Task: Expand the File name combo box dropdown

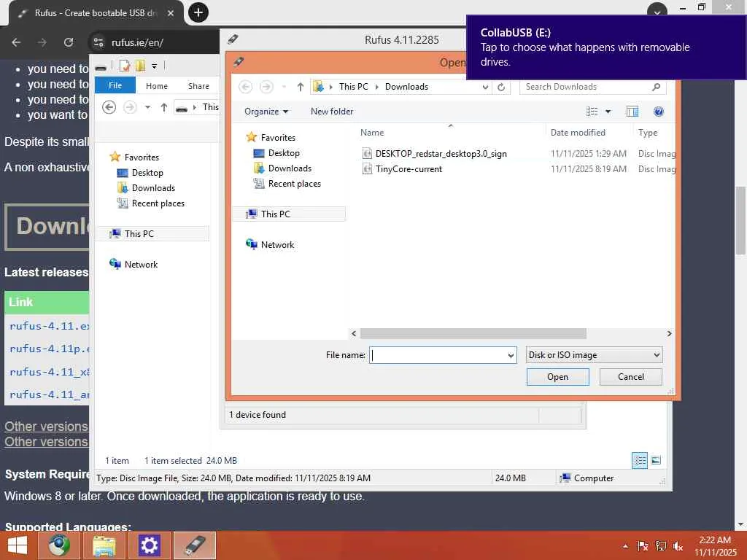Action: tap(511, 355)
